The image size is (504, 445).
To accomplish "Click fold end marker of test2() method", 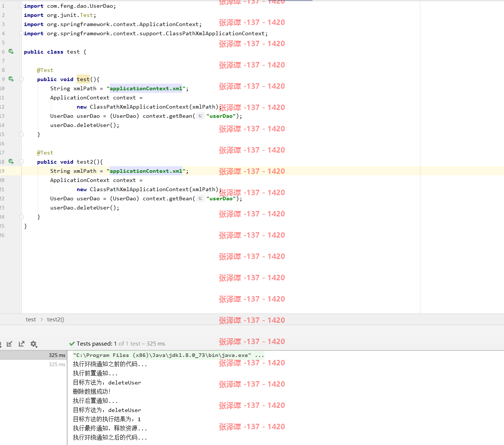I will (21, 217).
